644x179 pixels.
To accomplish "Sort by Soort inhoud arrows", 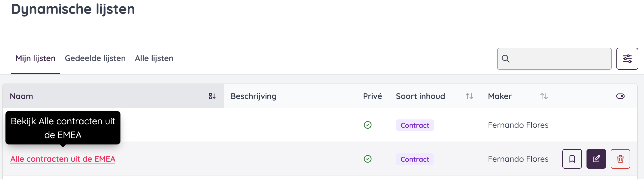I will coord(469,96).
